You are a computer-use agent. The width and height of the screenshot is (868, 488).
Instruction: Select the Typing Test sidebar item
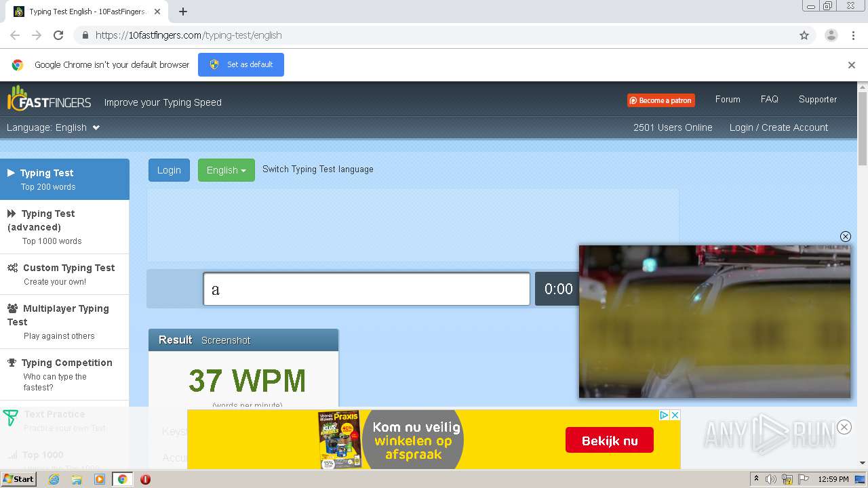click(64, 179)
